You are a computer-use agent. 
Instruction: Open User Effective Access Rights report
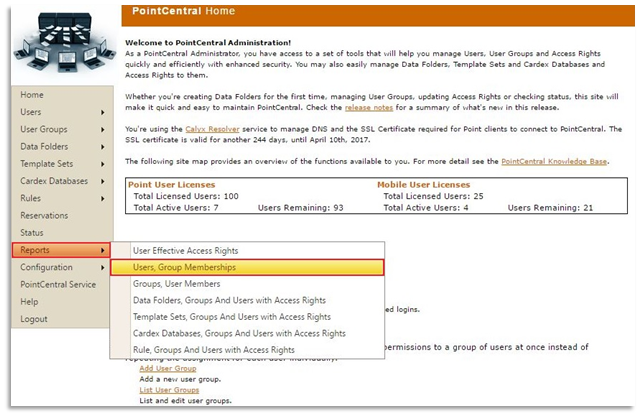tap(247, 251)
